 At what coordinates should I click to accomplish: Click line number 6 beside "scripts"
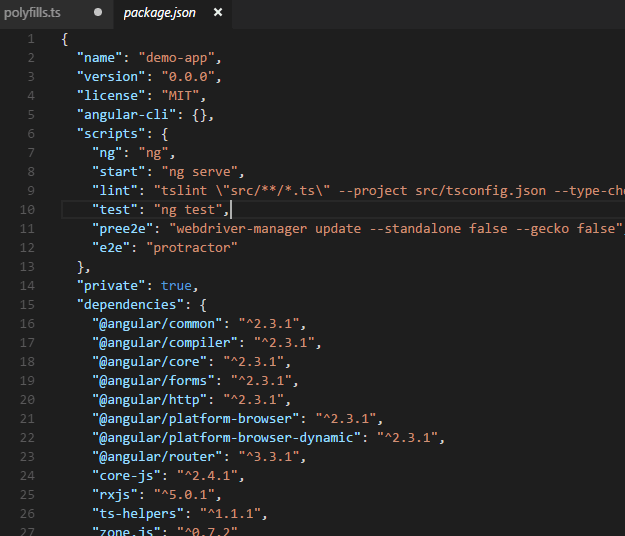30,133
